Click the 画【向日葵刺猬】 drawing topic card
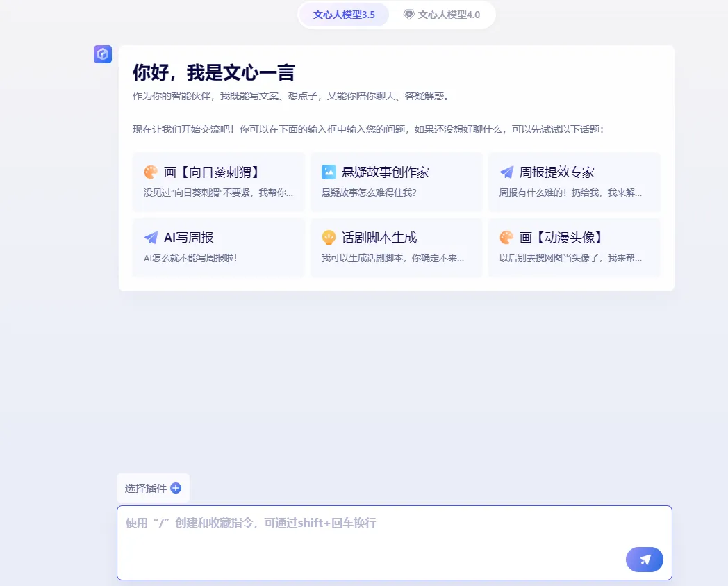This screenshot has width=728, height=586. point(218,182)
